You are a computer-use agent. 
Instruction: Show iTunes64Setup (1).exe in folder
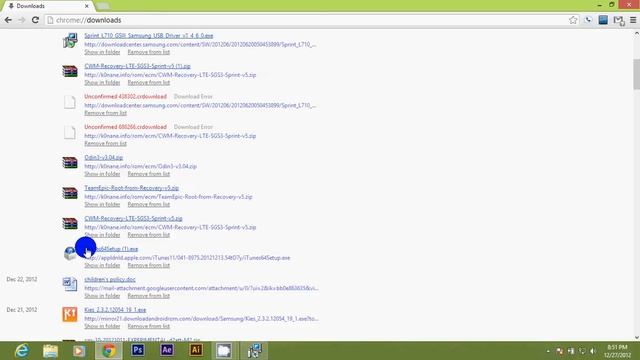(x=102, y=265)
